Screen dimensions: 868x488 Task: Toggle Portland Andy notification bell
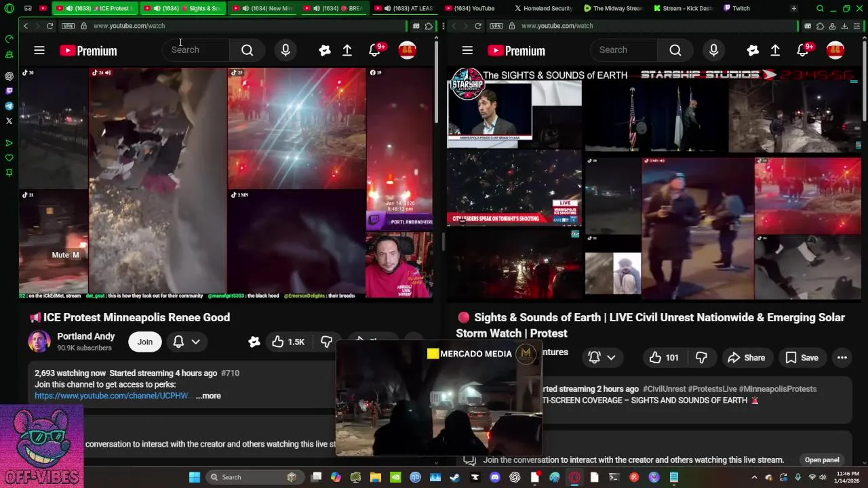[x=178, y=342]
